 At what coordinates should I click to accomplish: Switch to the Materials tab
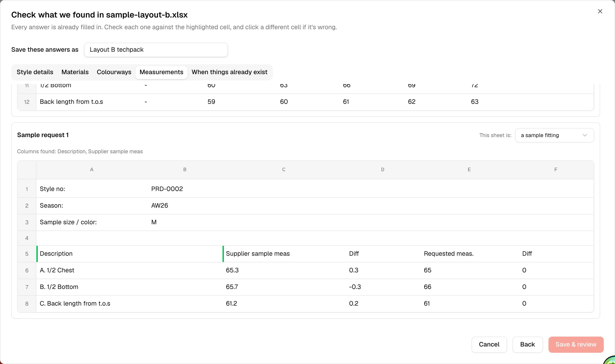tap(75, 72)
